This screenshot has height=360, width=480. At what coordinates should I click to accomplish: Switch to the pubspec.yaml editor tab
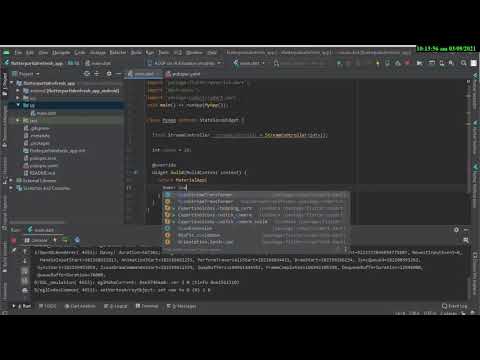pyautogui.click(x=183, y=74)
